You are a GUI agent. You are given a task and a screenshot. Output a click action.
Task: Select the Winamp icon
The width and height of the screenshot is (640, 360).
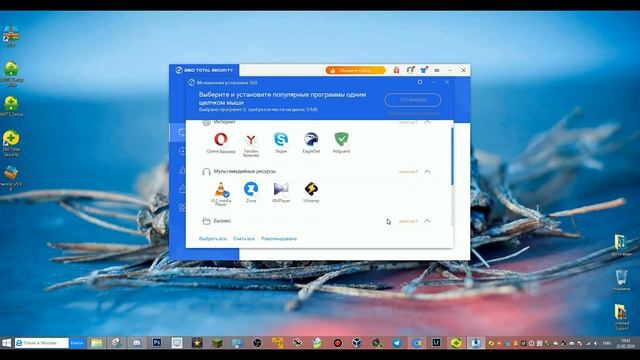[x=311, y=189]
